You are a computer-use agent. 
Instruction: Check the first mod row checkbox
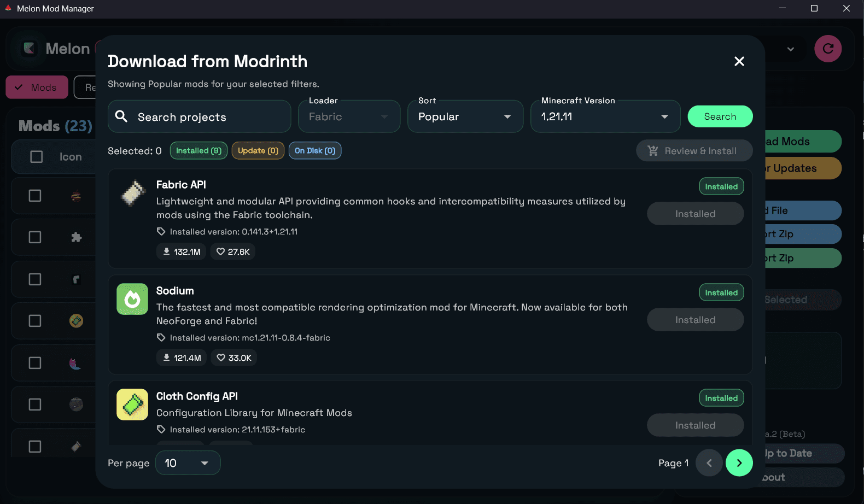pos(35,196)
